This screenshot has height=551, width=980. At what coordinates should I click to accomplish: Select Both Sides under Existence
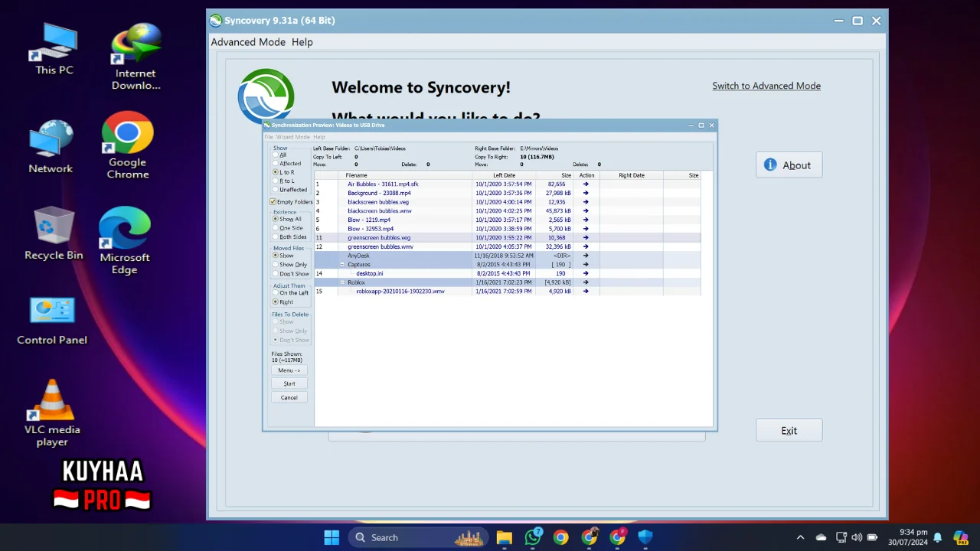tap(290, 237)
